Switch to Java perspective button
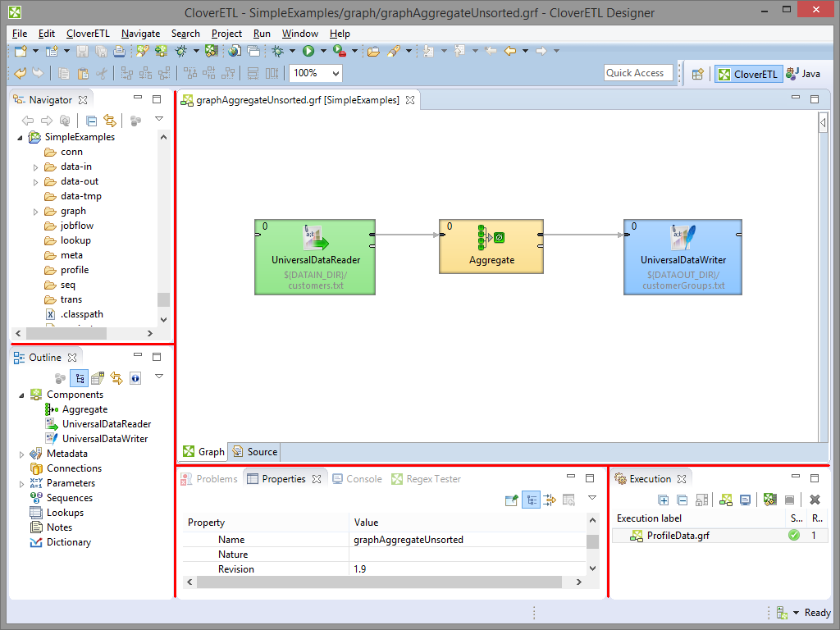Screen dimensions: 840x630 (x=804, y=74)
